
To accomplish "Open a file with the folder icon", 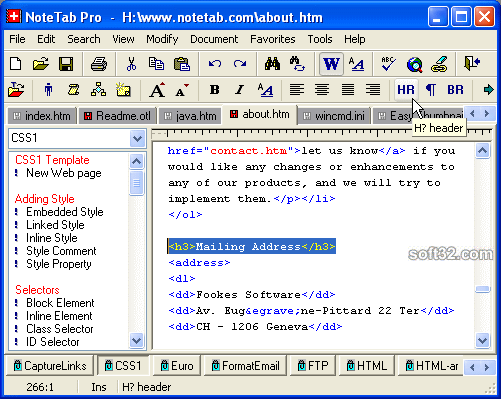I will [x=41, y=64].
